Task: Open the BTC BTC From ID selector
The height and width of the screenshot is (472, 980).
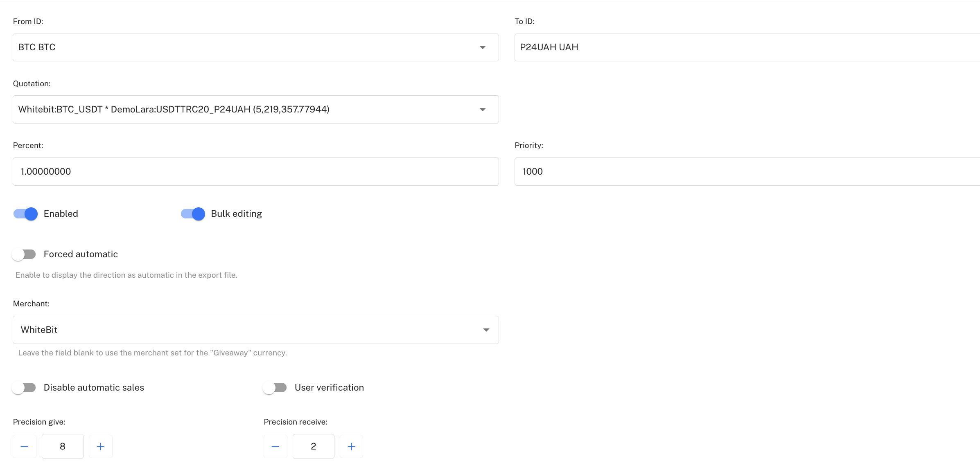Action: [x=246, y=47]
